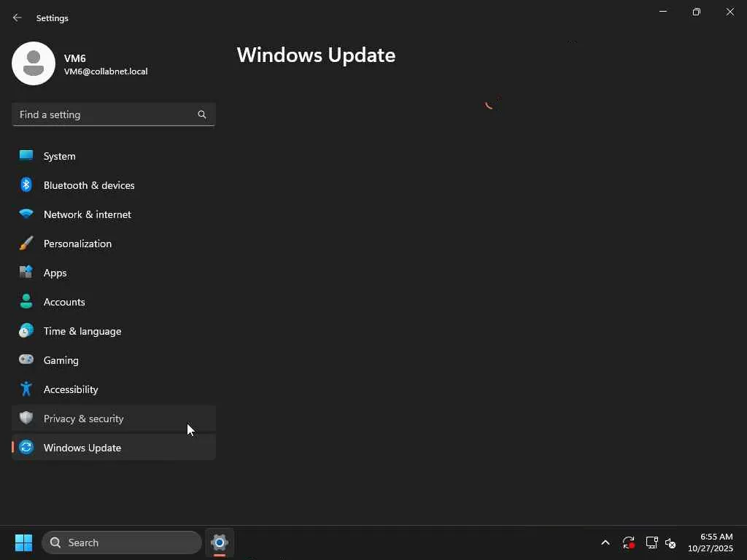The height and width of the screenshot is (560, 747).
Task: Click the Accounts person icon
Action: point(26,301)
